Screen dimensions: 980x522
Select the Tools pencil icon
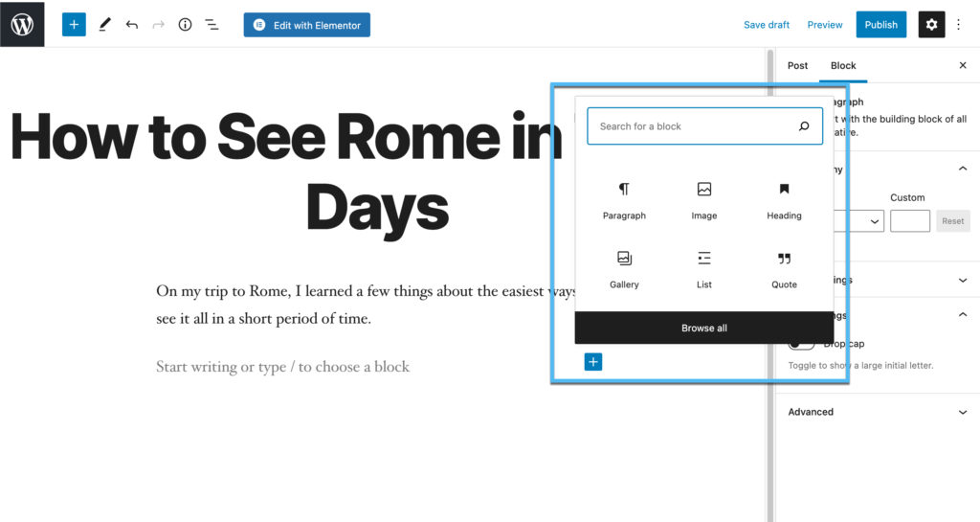click(104, 25)
